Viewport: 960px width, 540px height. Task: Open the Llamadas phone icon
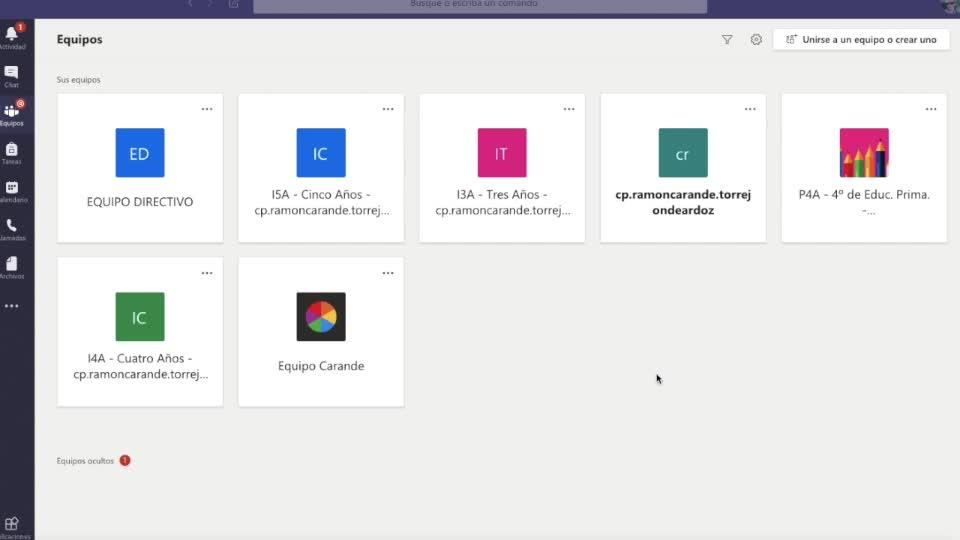click(12, 226)
